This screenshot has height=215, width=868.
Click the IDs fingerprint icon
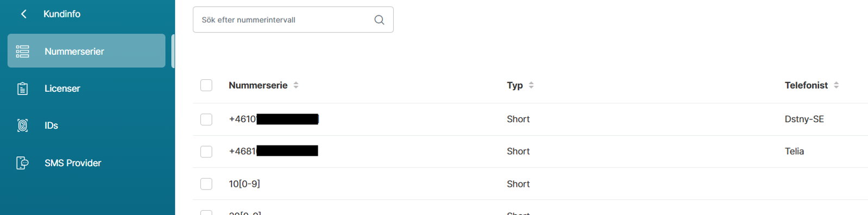[x=22, y=125]
